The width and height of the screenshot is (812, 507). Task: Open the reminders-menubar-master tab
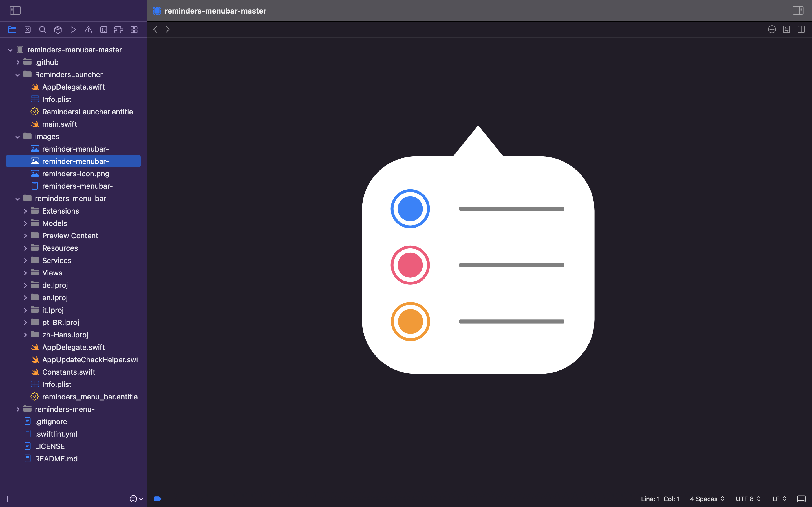(215, 10)
